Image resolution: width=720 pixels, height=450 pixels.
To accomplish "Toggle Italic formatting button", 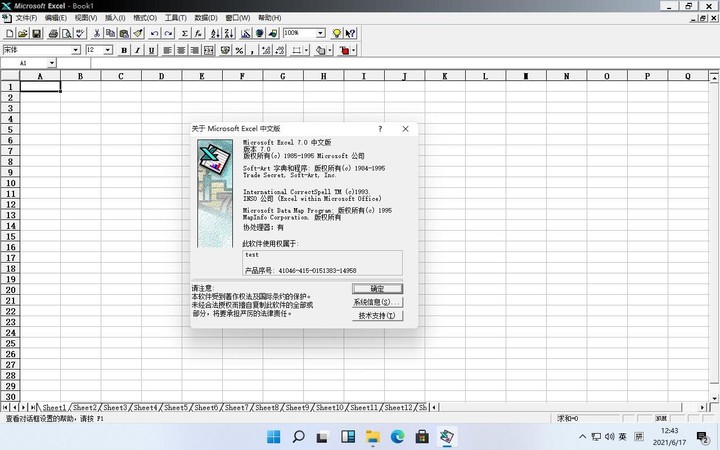I will (138, 50).
